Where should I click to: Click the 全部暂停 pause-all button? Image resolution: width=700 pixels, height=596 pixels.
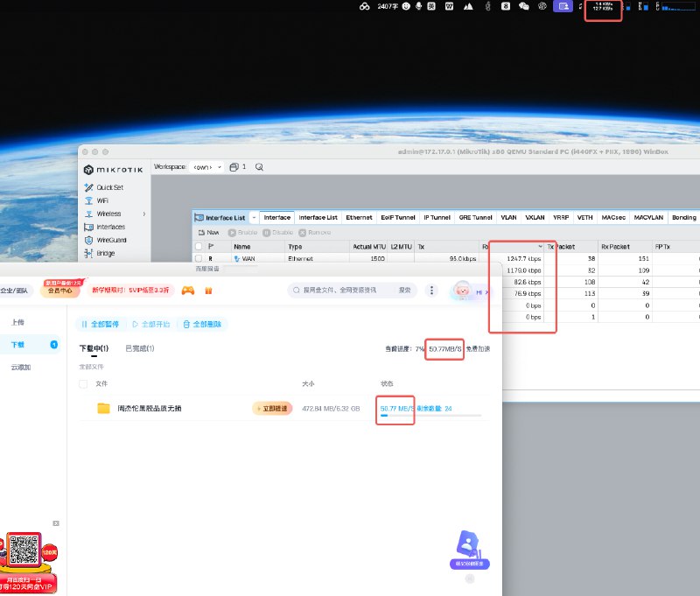pyautogui.click(x=103, y=324)
